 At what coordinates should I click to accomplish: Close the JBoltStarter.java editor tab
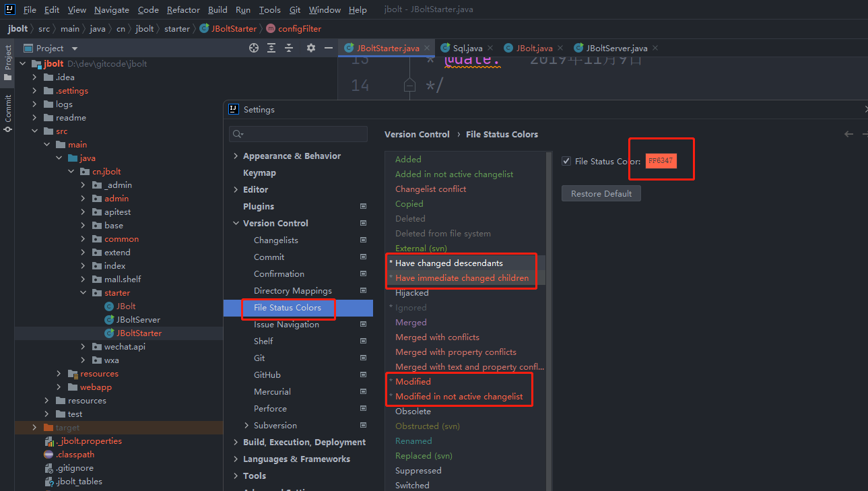[427, 48]
